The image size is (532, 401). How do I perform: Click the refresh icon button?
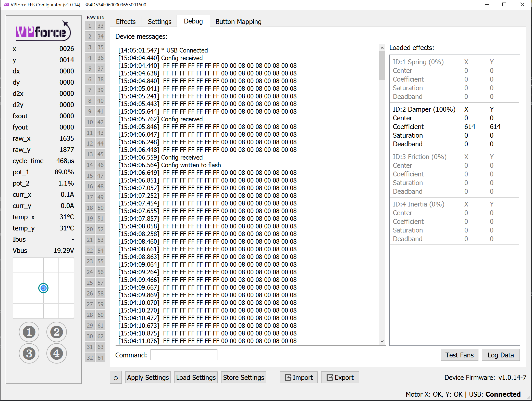tap(116, 378)
